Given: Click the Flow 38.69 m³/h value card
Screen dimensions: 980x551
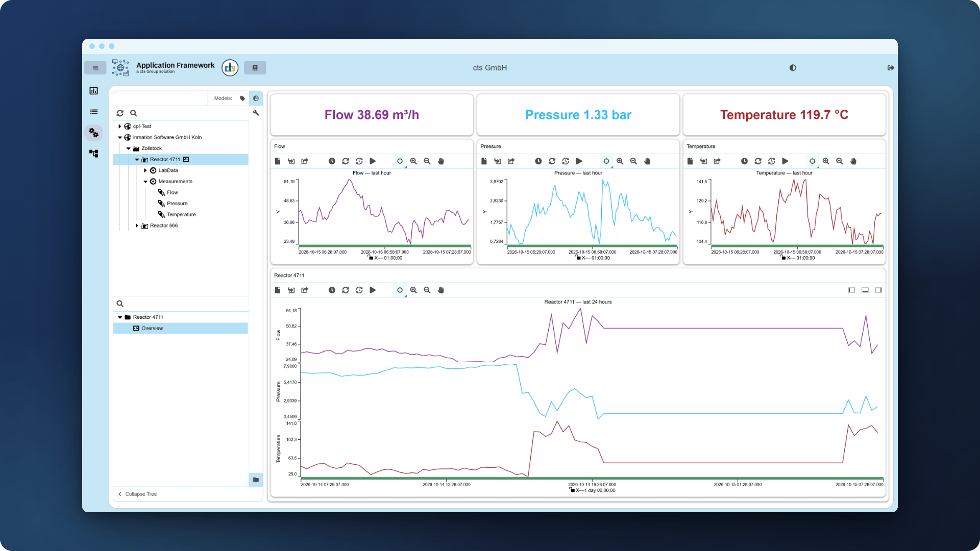Looking at the screenshot, I should coord(372,115).
